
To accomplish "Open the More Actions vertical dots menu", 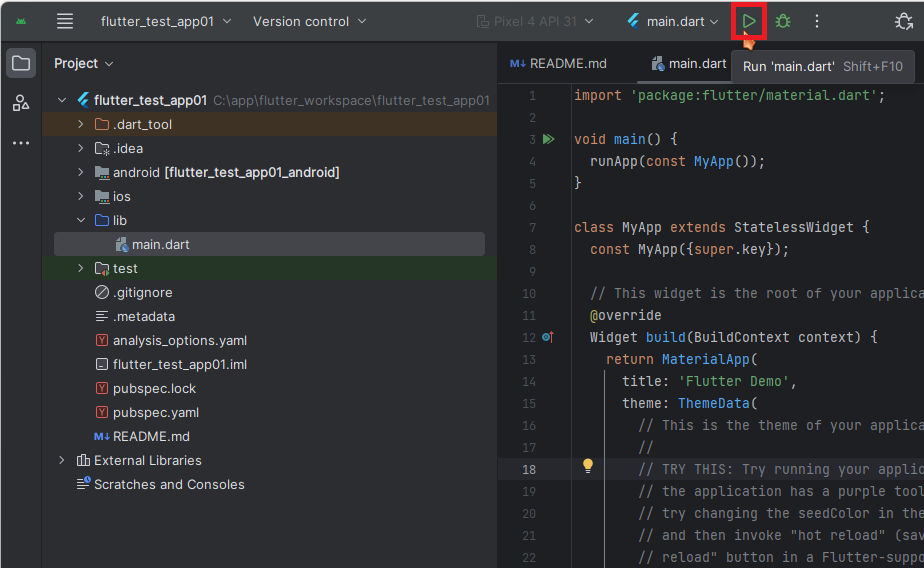I will click(x=817, y=21).
